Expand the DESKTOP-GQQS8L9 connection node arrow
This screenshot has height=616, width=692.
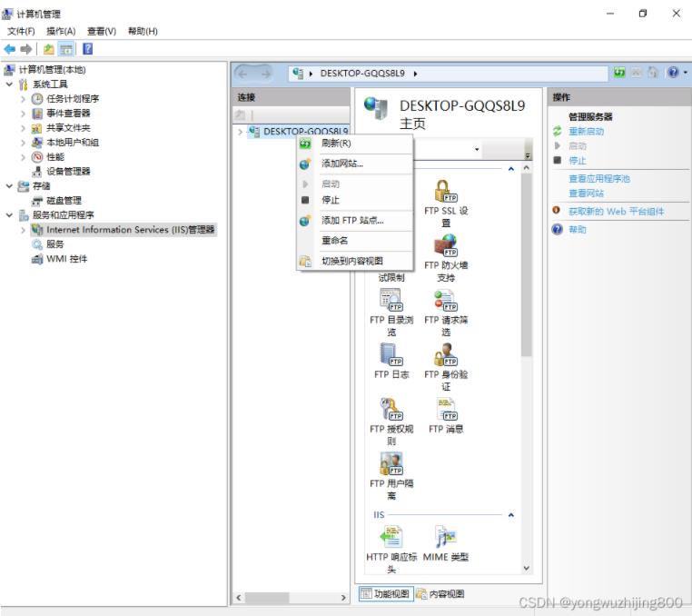click(240, 131)
